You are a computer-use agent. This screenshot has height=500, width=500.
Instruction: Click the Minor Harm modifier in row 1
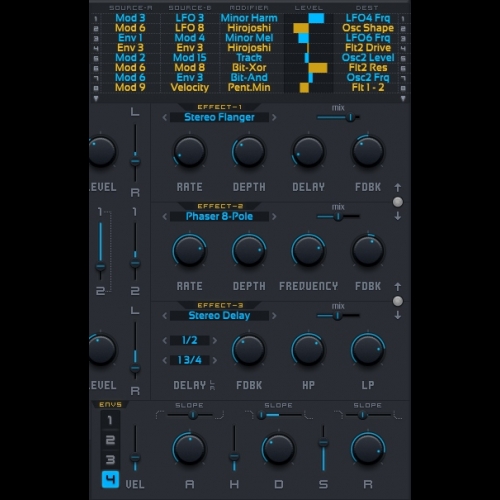[x=249, y=18]
